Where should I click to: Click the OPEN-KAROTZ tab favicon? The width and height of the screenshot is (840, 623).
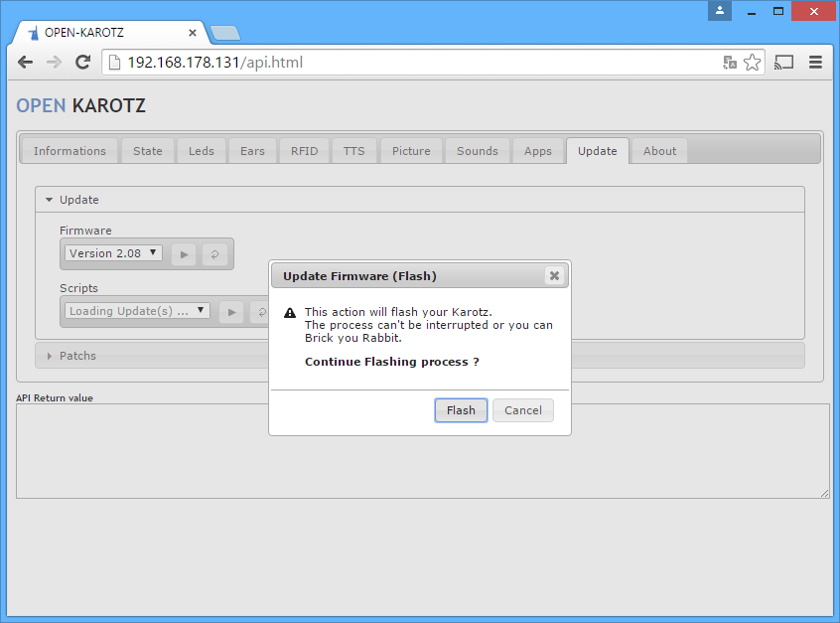coord(34,33)
